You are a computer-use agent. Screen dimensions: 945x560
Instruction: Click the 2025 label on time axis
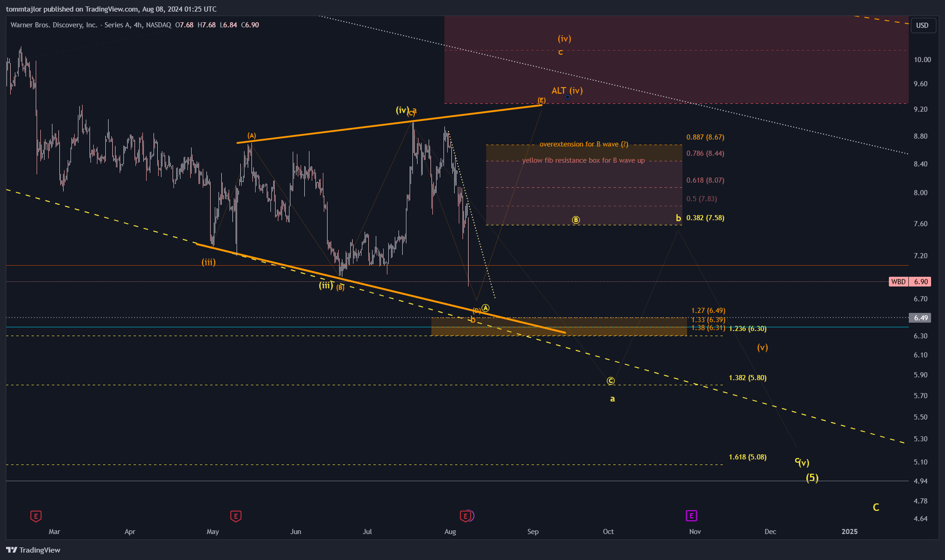coord(849,532)
